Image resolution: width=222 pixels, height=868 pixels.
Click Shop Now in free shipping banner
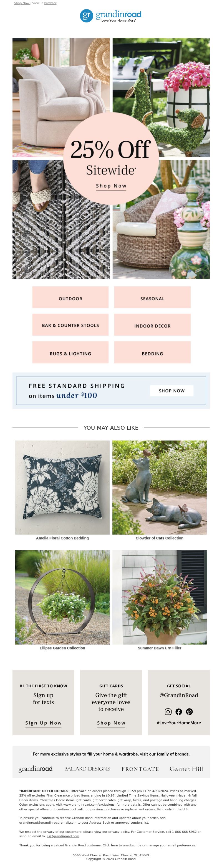(x=172, y=391)
